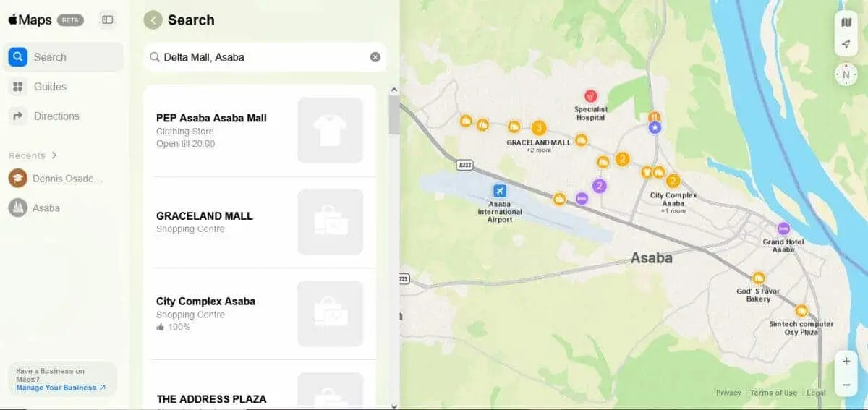868x410 pixels.
Task: Select the Simtech computer Osy Plaza pin
Action: 801,311
